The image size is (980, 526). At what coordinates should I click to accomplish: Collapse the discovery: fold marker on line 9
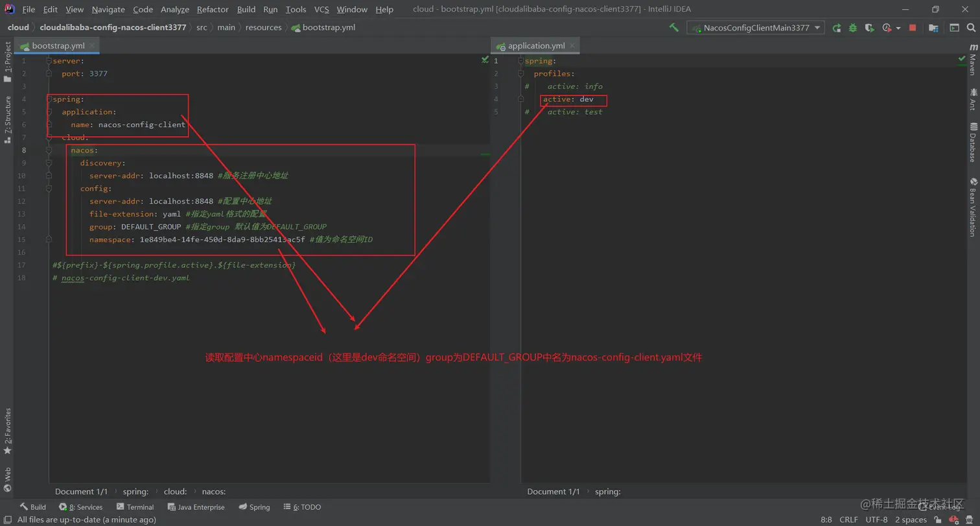(49, 163)
